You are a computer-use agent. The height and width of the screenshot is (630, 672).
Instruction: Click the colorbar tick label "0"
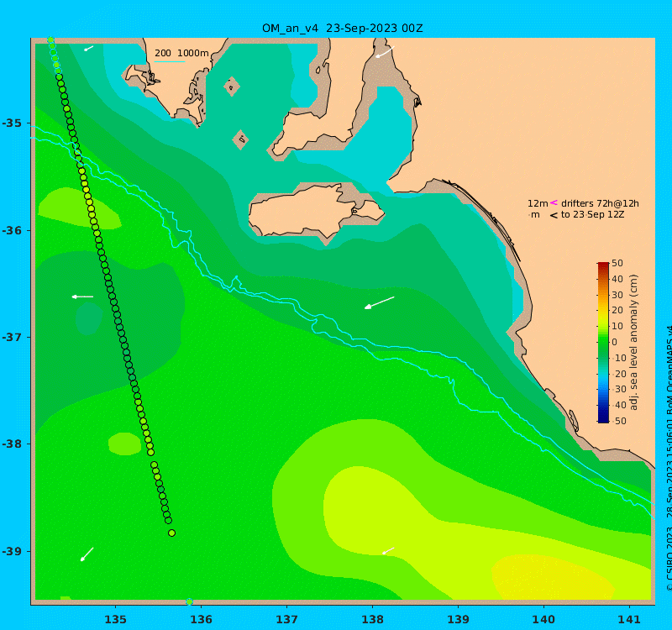click(x=615, y=342)
